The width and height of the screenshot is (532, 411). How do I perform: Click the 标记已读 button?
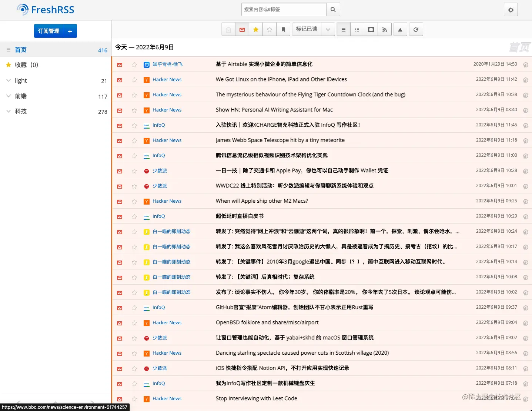click(x=307, y=29)
